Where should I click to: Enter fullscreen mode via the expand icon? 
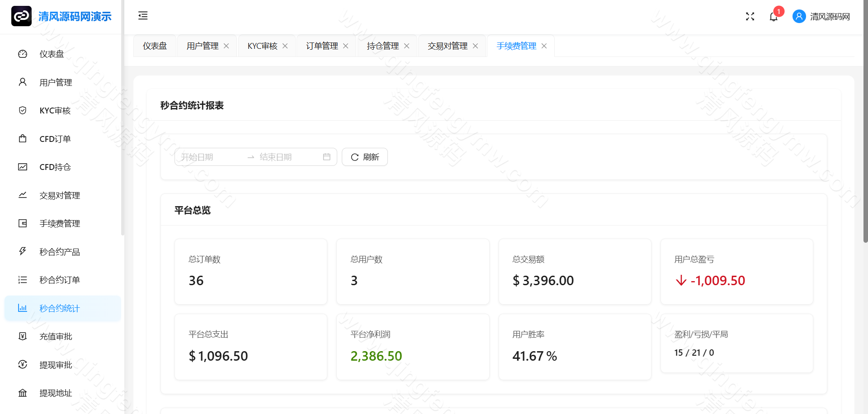click(x=750, y=16)
